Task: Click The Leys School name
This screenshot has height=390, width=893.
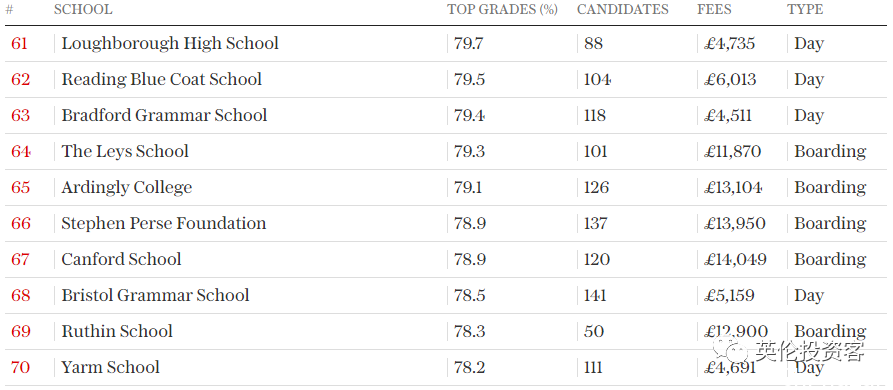Action: pyautogui.click(x=125, y=151)
